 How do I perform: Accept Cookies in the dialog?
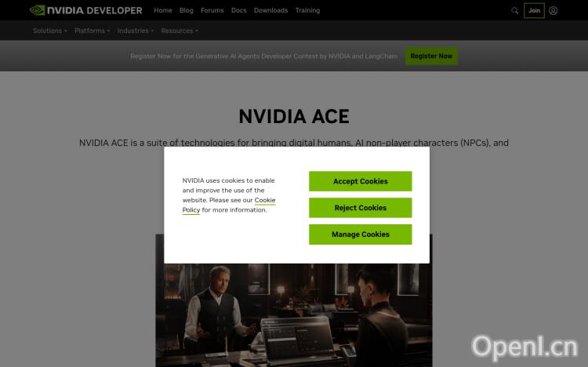pyautogui.click(x=361, y=181)
